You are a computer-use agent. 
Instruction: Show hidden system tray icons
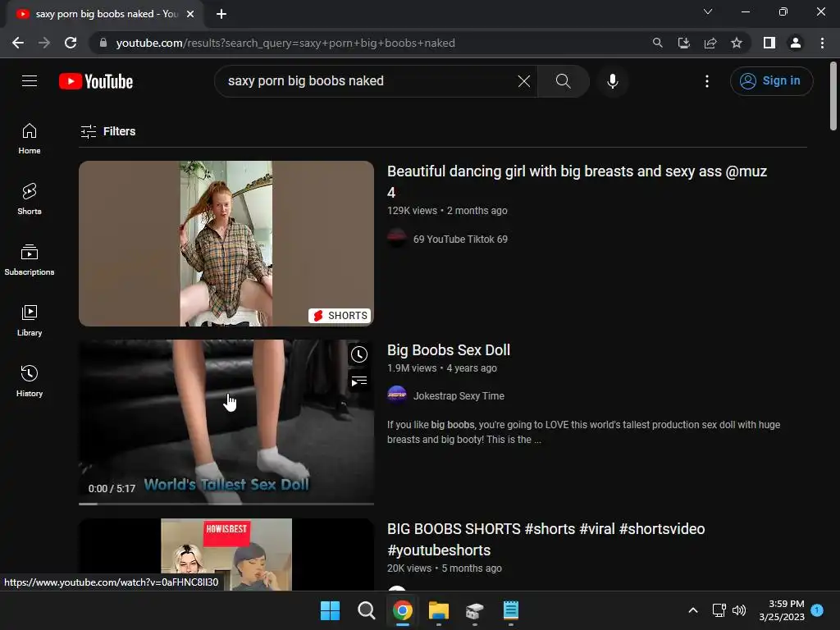pos(692,610)
